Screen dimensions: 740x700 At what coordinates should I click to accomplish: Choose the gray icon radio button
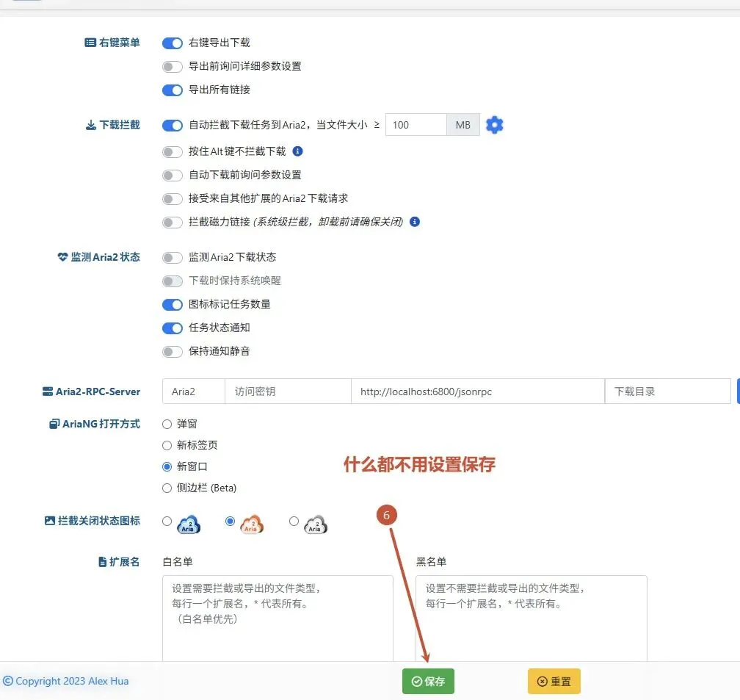[x=294, y=521]
